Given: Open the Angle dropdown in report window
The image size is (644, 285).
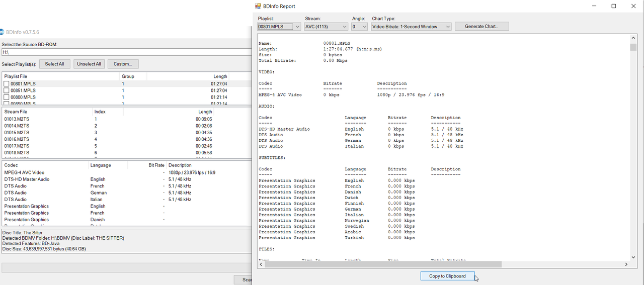Looking at the screenshot, I should click(x=360, y=27).
